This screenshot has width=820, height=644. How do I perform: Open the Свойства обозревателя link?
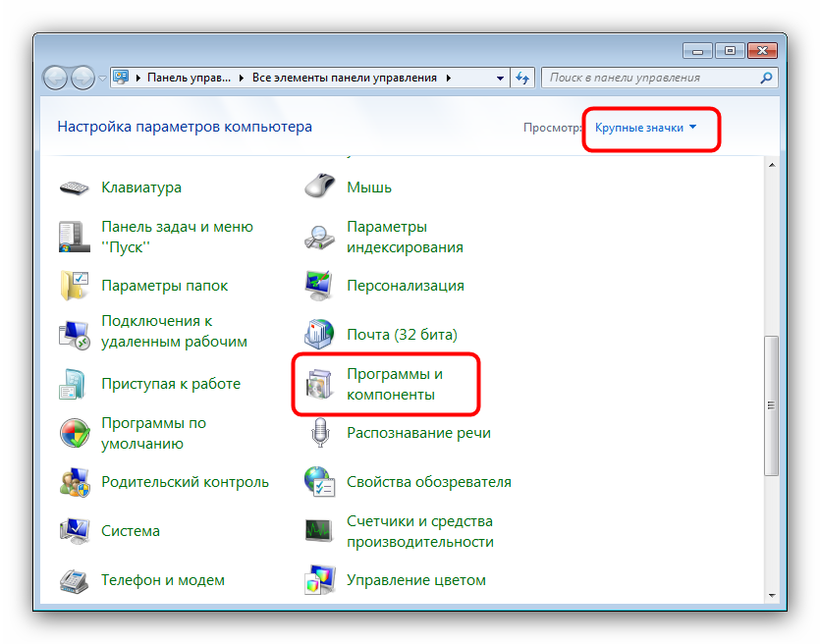tap(429, 482)
